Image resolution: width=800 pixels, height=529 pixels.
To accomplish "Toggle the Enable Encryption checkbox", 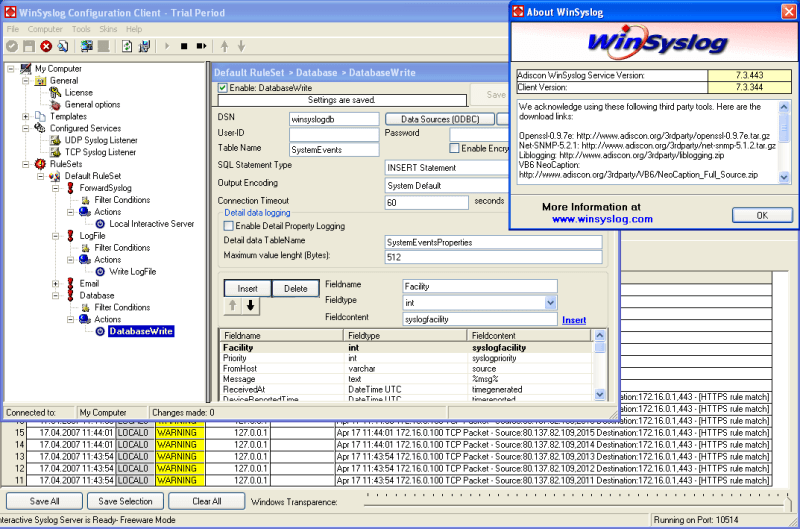I will (454, 148).
